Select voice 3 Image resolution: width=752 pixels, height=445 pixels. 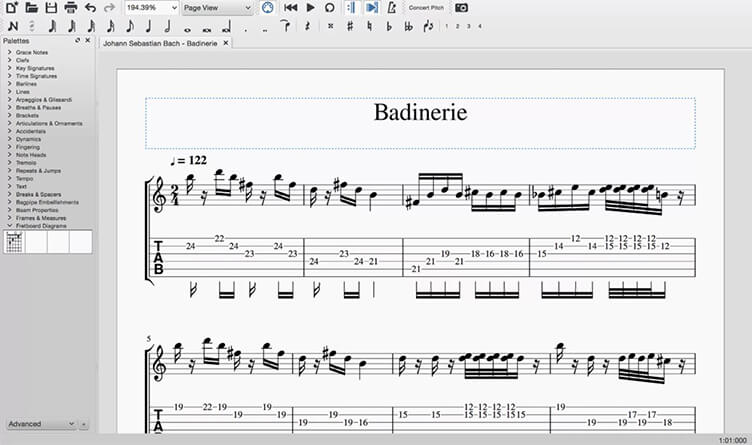(x=469, y=26)
